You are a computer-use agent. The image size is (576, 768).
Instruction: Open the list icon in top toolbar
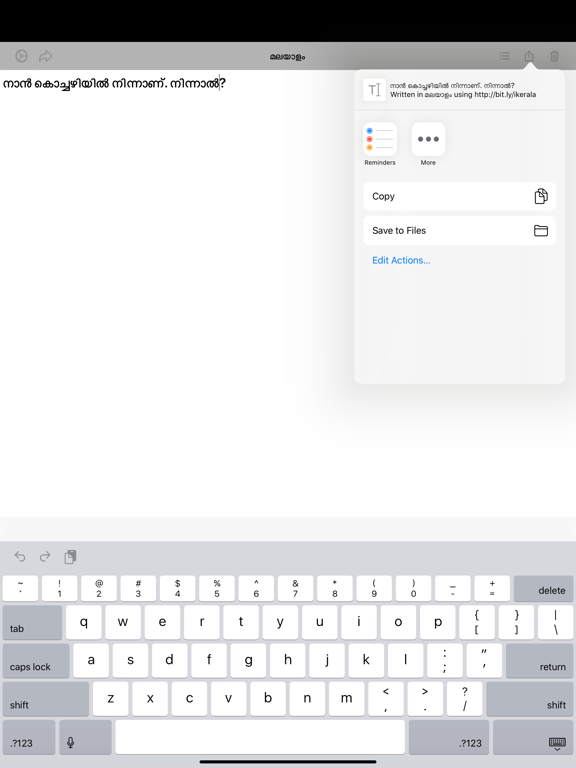click(504, 56)
